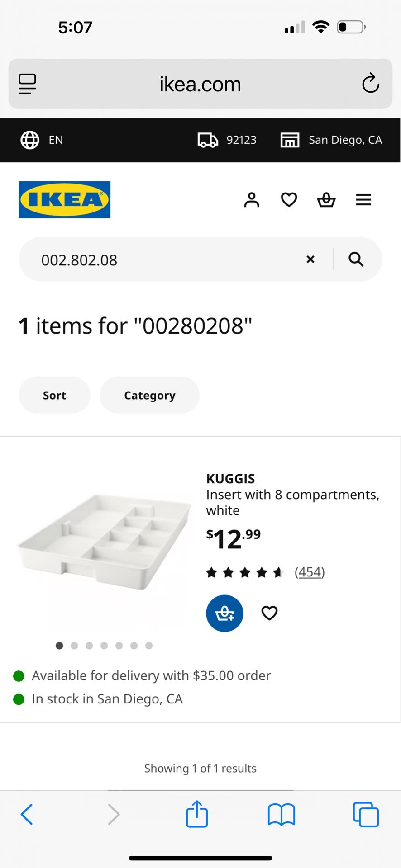Add KUGGIS insert to shopping basket
The height and width of the screenshot is (868, 401).
(x=224, y=613)
